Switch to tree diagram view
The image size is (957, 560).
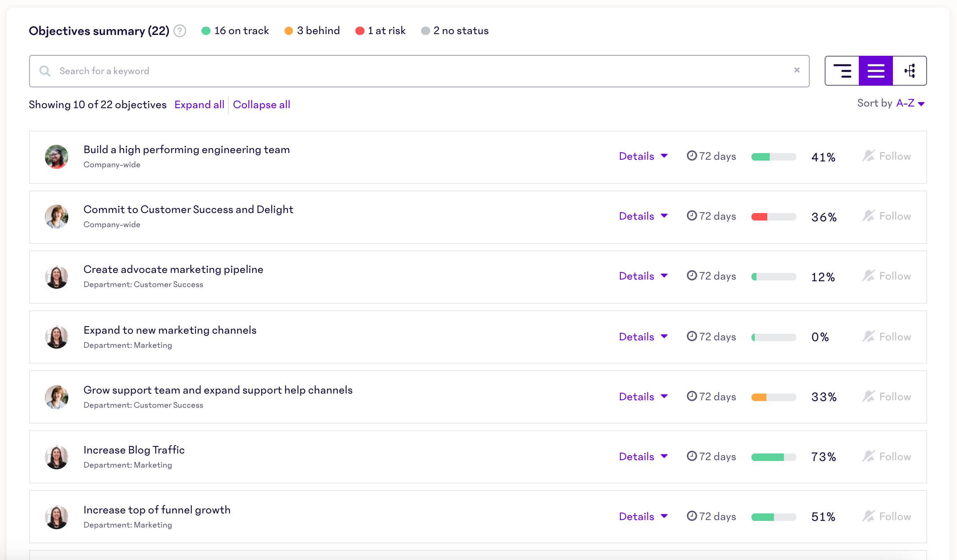[910, 71]
